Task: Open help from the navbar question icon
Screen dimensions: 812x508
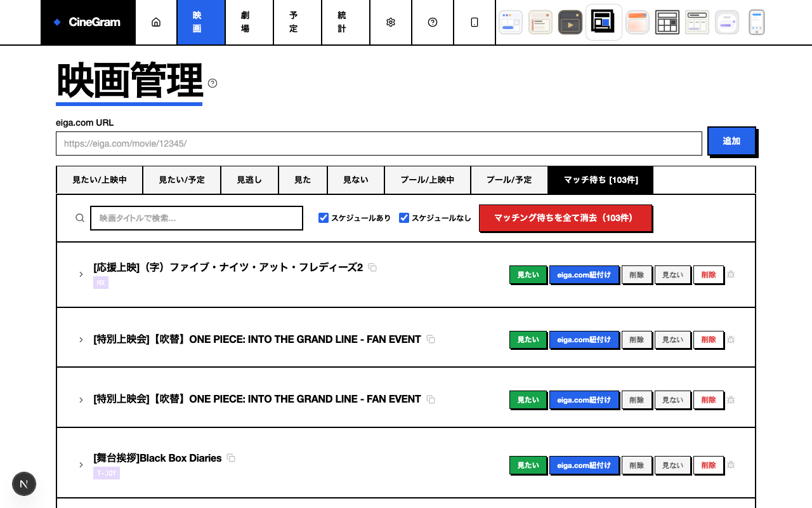Action: point(433,22)
